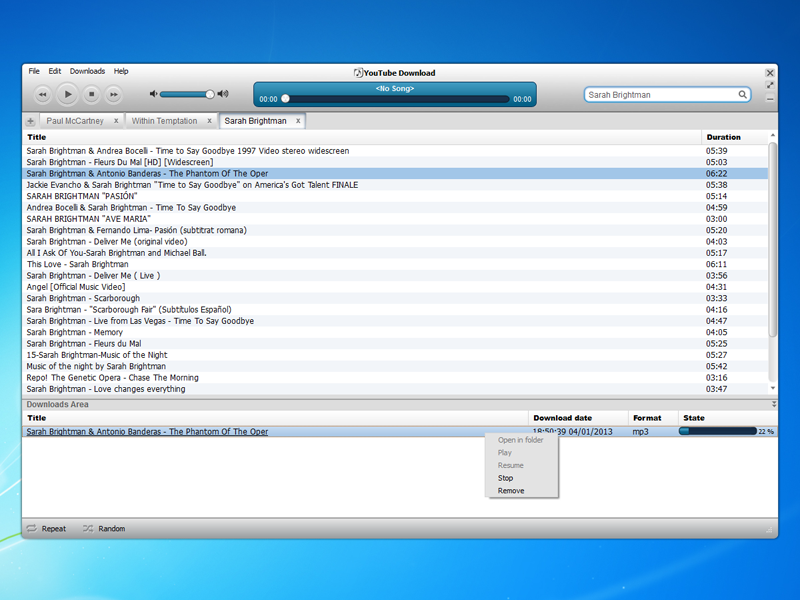This screenshot has width=800, height=600.
Task: Start playback with the Play button
Action: [67, 94]
